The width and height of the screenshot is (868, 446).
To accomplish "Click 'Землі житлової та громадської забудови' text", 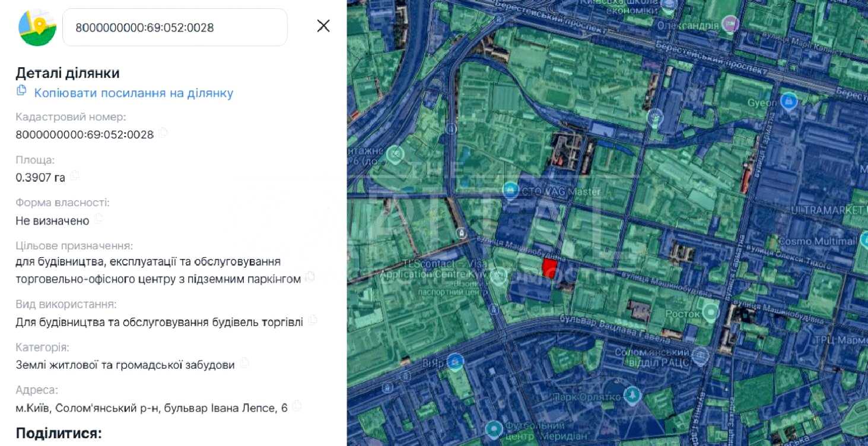I will (125, 365).
